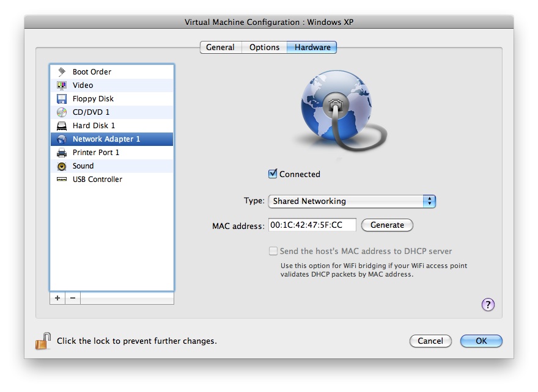Toggle Send the host's MAC address checkbox
Image resolution: width=538 pixels, height=392 pixels.
click(x=273, y=251)
